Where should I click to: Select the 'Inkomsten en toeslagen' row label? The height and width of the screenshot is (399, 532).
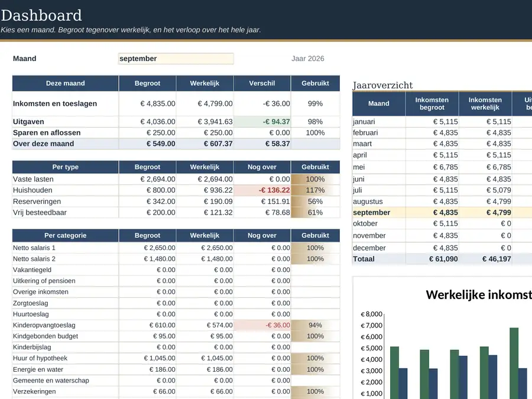pyautogui.click(x=55, y=104)
